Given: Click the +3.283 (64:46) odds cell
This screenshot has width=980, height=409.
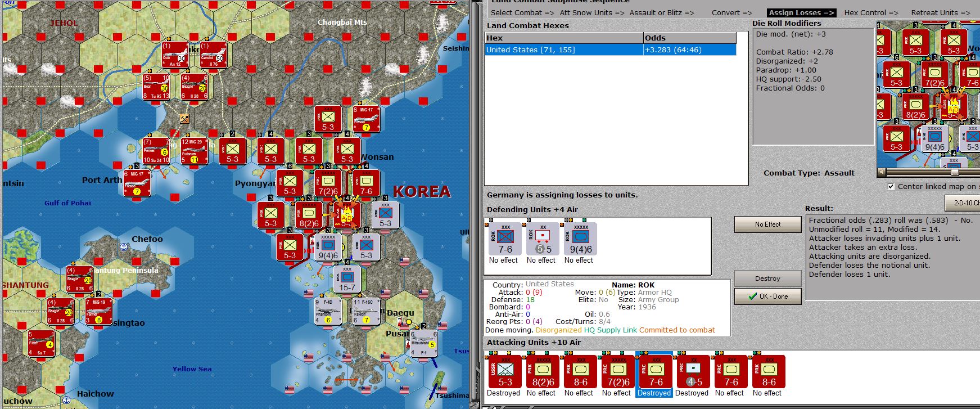Looking at the screenshot, I should pos(690,50).
